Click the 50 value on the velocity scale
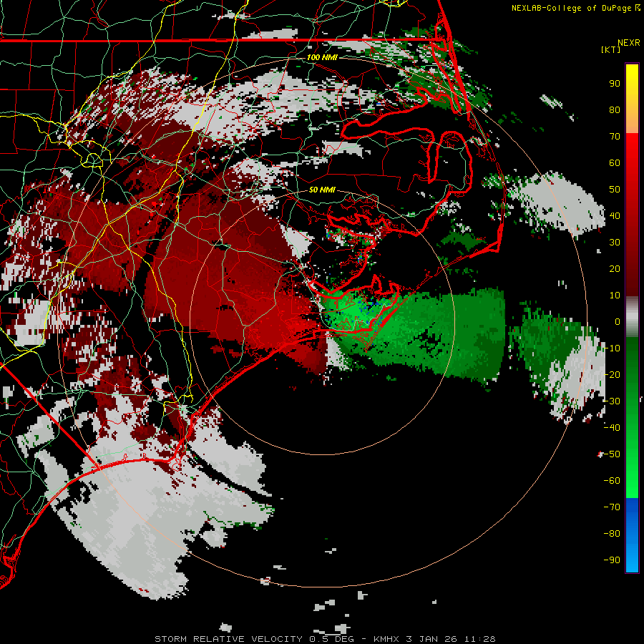 (x=615, y=190)
